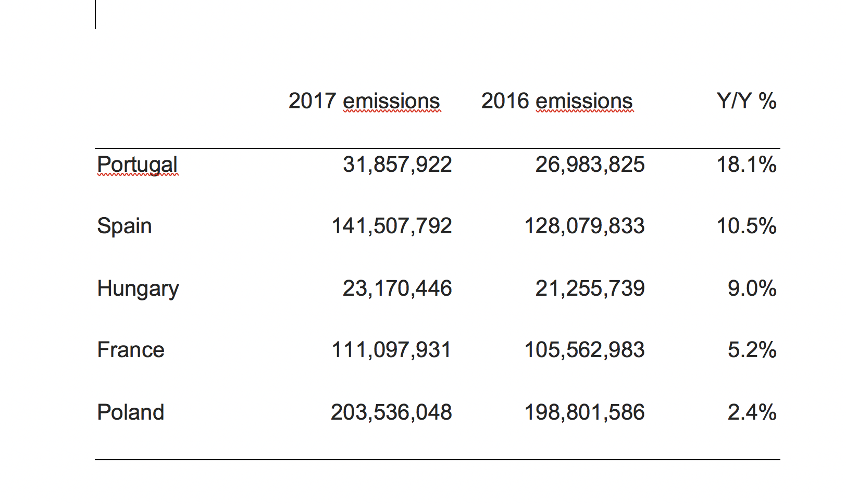Viewport: 846px width, 504px height.
Task: Click Spain's 2017 value 141,507,792
Action: (392, 226)
